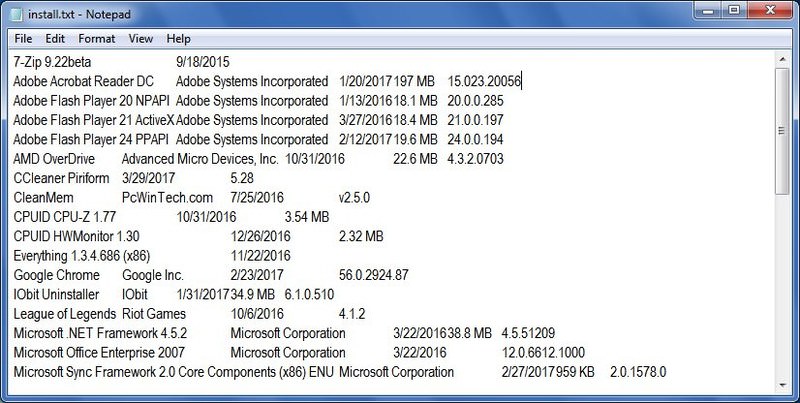The width and height of the screenshot is (800, 403).
Task: Place cursor at AMD OverDrive text
Action: [x=54, y=159]
